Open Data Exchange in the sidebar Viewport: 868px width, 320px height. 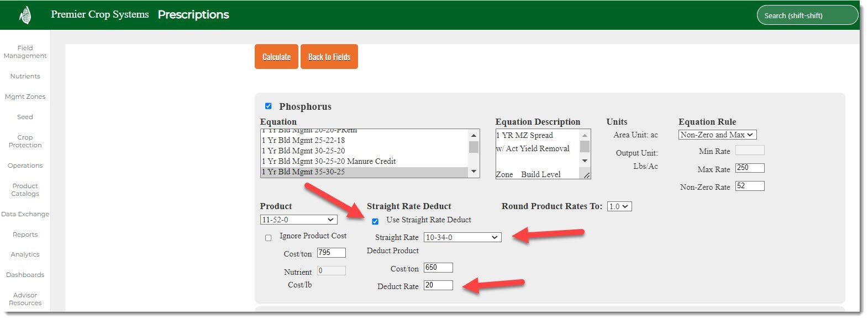25,214
